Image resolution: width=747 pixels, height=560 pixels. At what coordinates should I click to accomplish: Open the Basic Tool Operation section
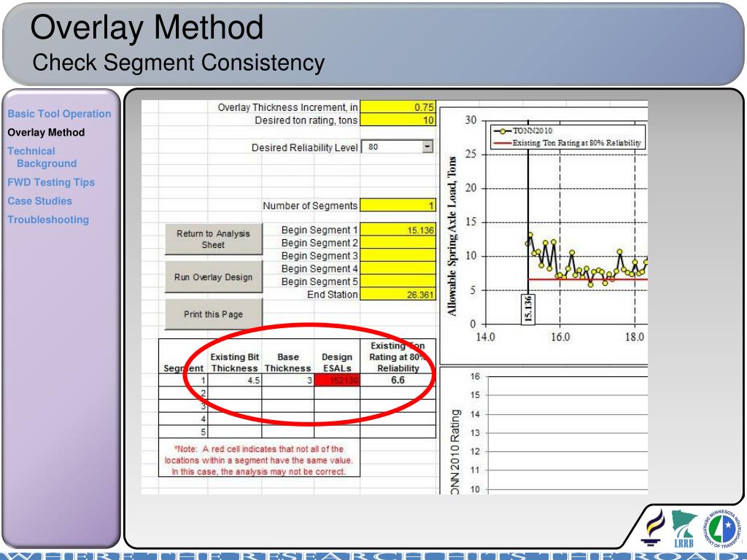(59, 114)
